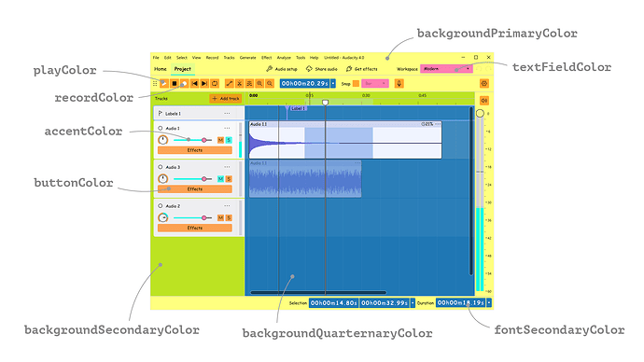The height and width of the screenshot is (362, 644).
Task: Open the Generate menu
Action: pos(247,58)
